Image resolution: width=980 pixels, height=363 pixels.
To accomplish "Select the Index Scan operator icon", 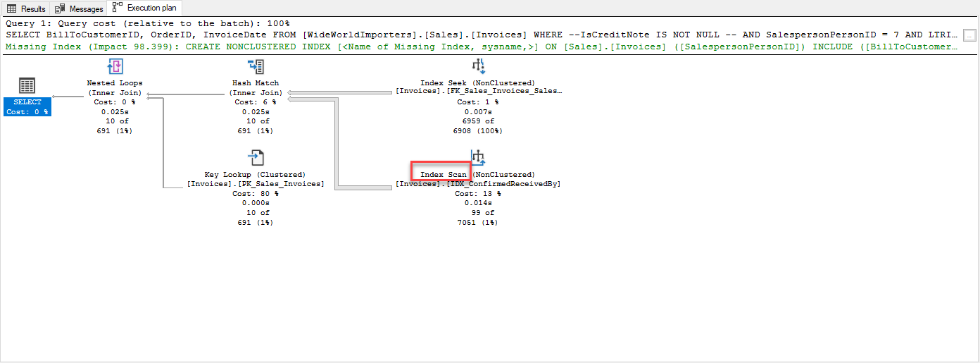I will [x=478, y=158].
